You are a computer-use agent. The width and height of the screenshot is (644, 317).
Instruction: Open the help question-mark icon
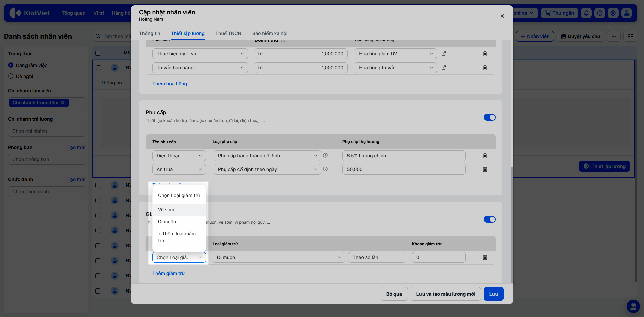tap(600, 13)
